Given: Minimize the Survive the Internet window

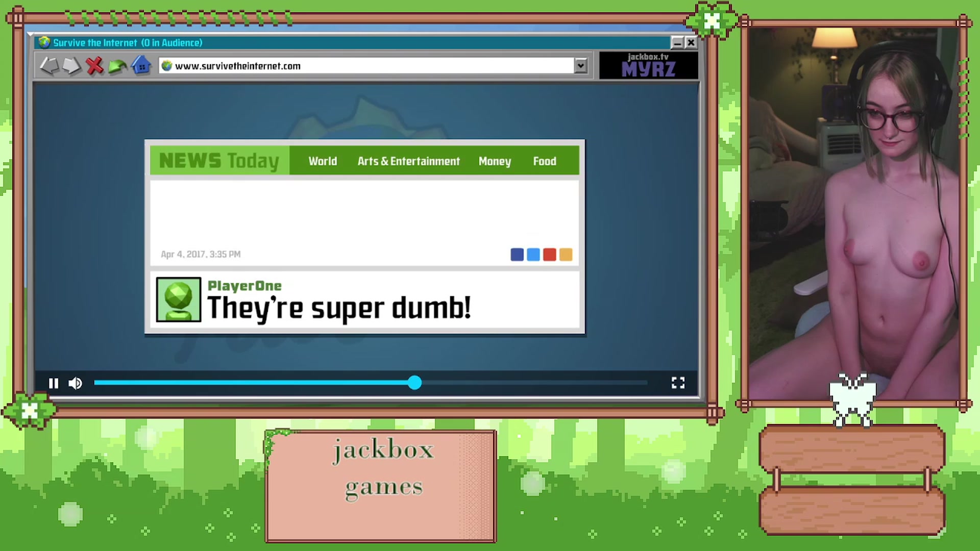Looking at the screenshot, I should click(x=677, y=43).
